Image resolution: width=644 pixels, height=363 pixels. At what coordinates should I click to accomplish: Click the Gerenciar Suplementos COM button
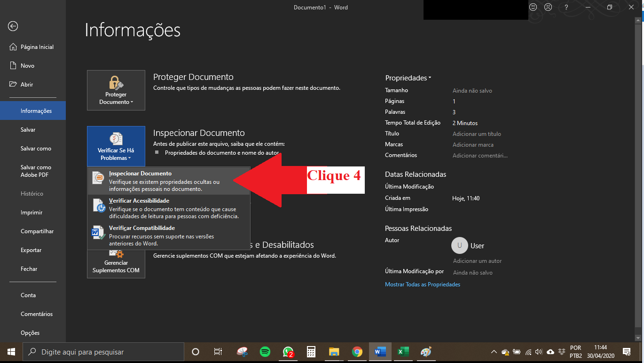pyautogui.click(x=116, y=264)
